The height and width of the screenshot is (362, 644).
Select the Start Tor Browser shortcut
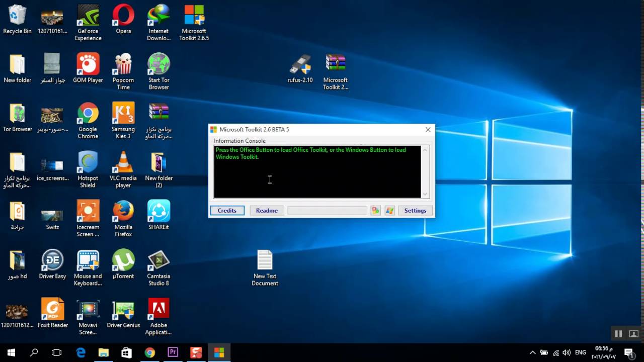point(158,72)
